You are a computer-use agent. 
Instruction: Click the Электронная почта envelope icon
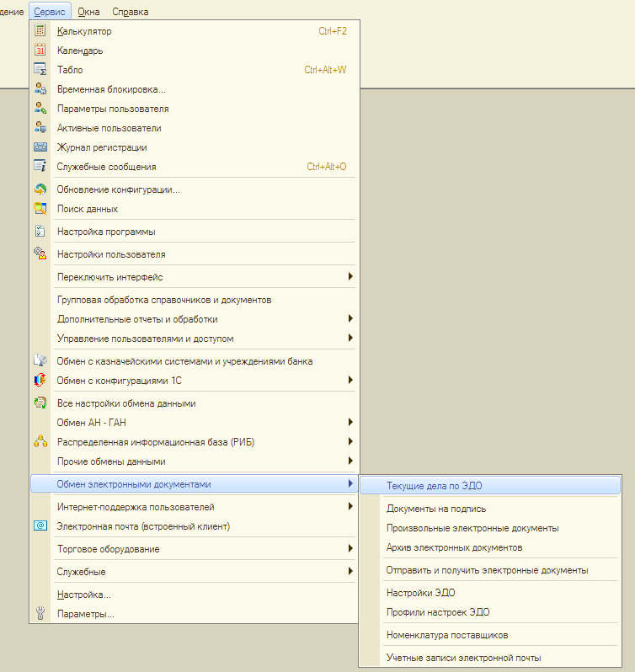(40, 526)
